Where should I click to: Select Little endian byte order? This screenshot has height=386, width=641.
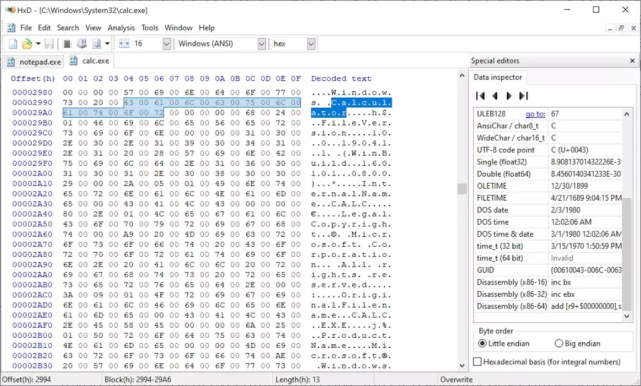pos(504,343)
